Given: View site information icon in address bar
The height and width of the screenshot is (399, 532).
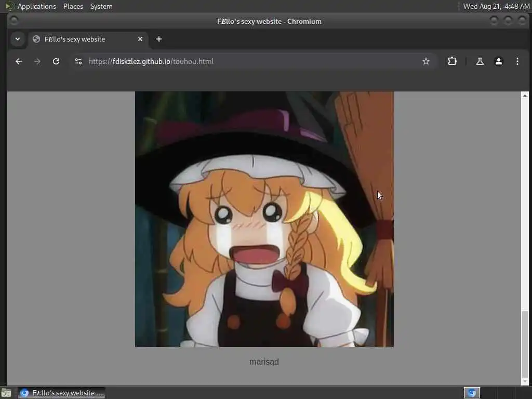Looking at the screenshot, I should pos(78,61).
